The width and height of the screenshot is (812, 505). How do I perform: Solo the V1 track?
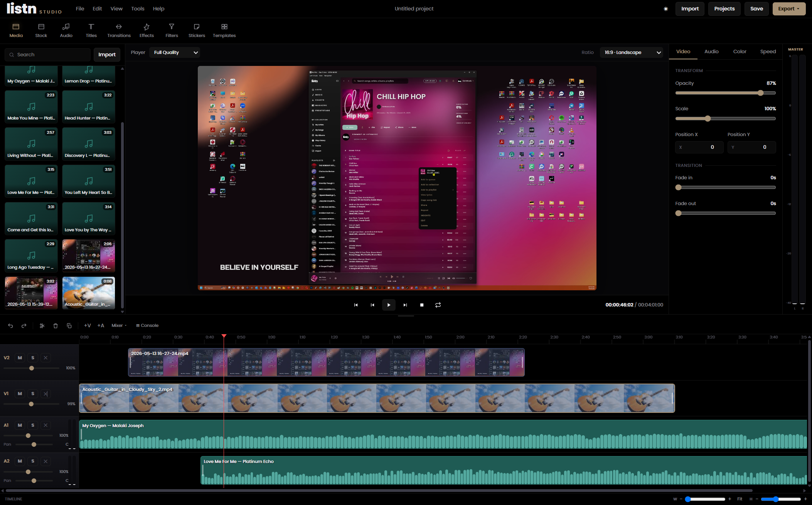[x=33, y=394]
